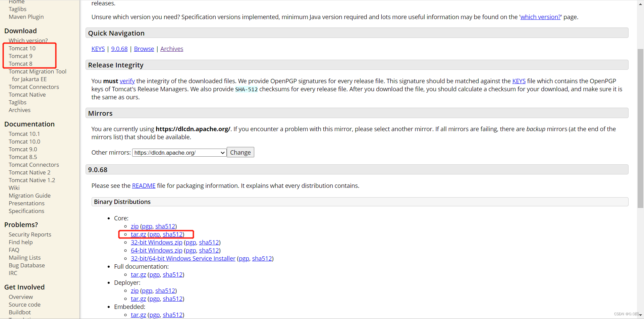Select Tomcat 10 in Download sidebar
This screenshot has width=644, height=319.
click(x=22, y=48)
